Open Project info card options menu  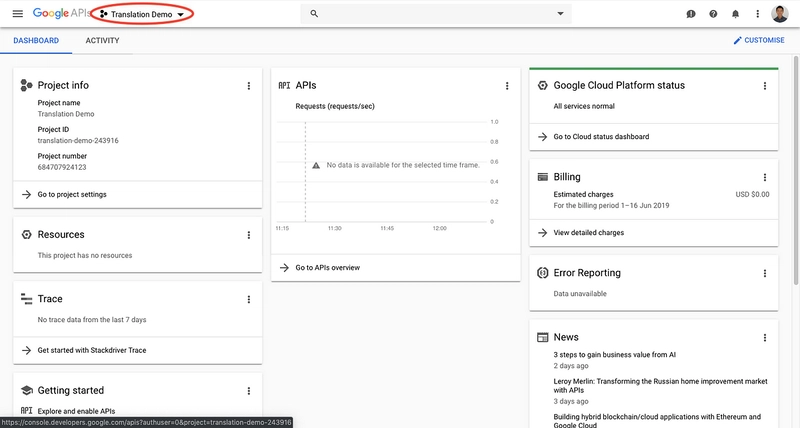click(x=249, y=86)
